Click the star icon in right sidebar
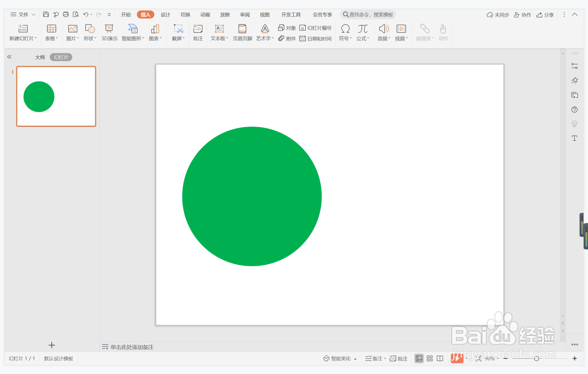This screenshot has height=374, width=588. (x=574, y=80)
